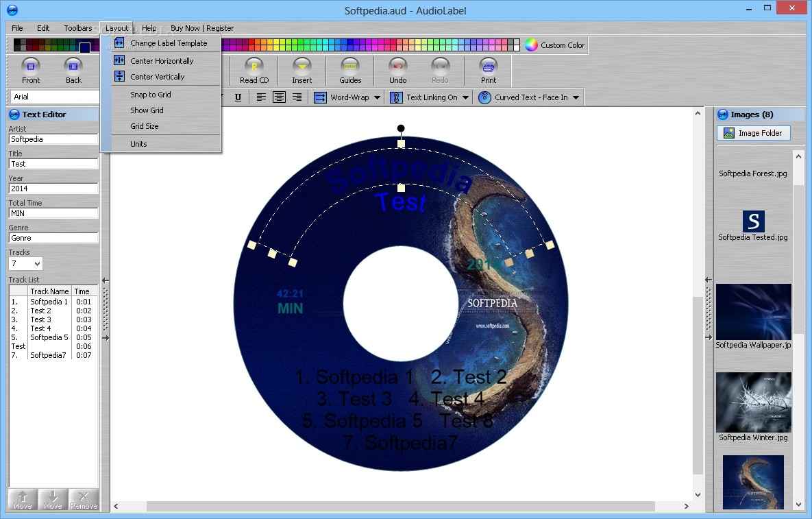Click the Print toolbar icon

click(x=489, y=66)
